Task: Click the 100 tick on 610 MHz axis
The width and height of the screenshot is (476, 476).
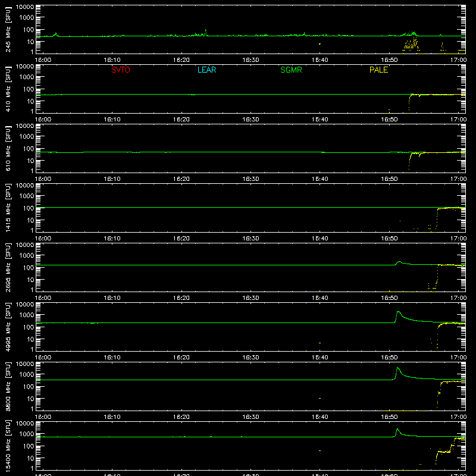Action: tap(29, 149)
